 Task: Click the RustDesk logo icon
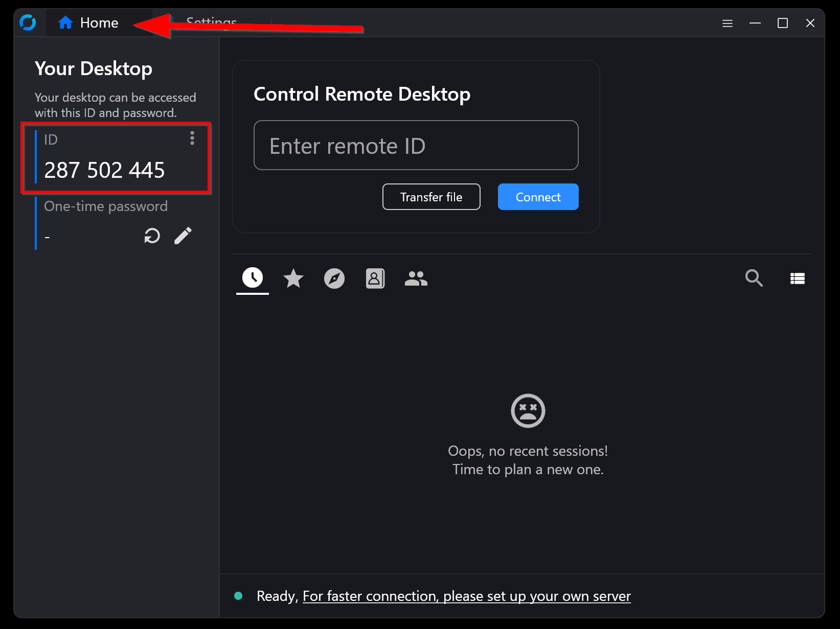click(x=28, y=22)
